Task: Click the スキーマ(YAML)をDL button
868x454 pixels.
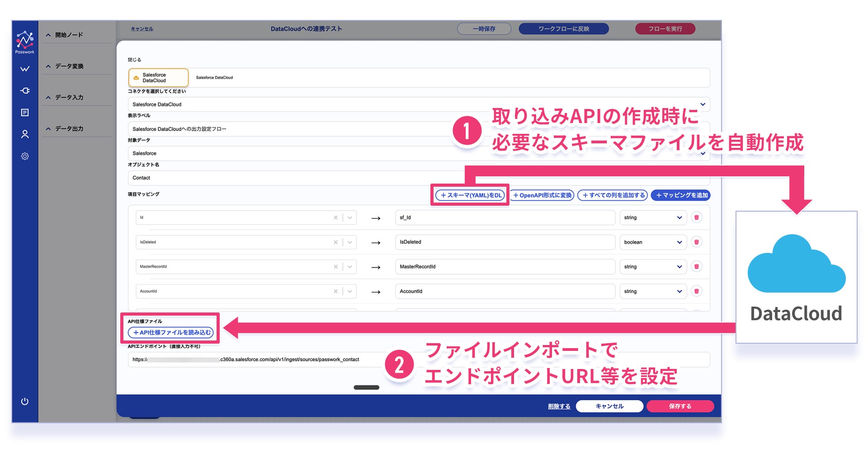Action: pos(470,195)
